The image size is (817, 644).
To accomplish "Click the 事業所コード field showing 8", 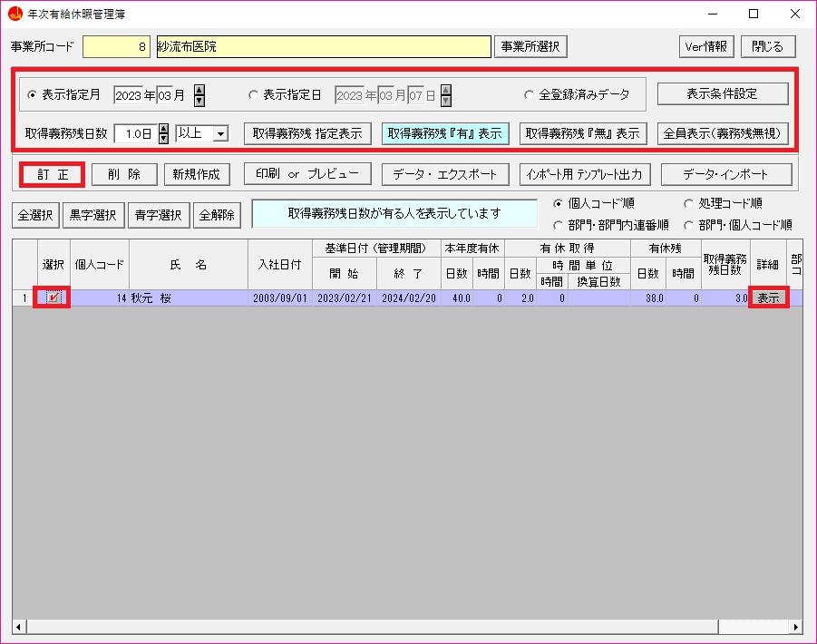I will pos(116,47).
